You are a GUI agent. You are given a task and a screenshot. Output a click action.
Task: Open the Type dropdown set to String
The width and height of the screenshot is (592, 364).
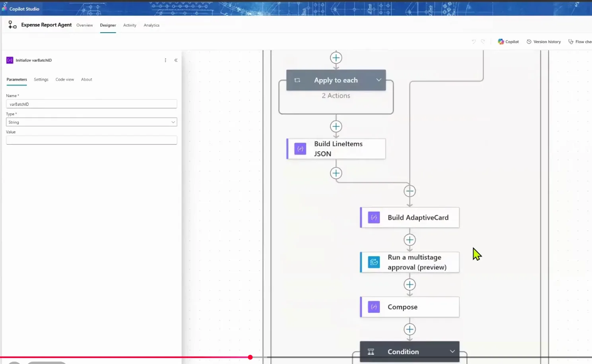(x=91, y=122)
